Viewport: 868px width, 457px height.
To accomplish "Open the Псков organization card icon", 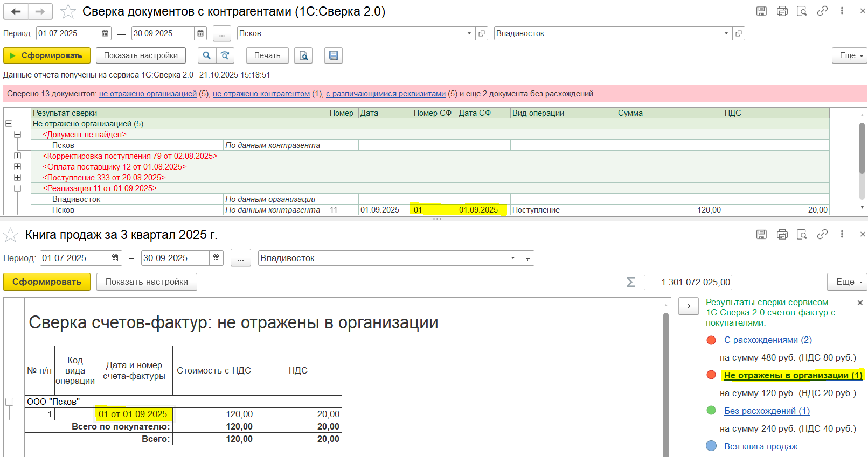I will [x=482, y=33].
